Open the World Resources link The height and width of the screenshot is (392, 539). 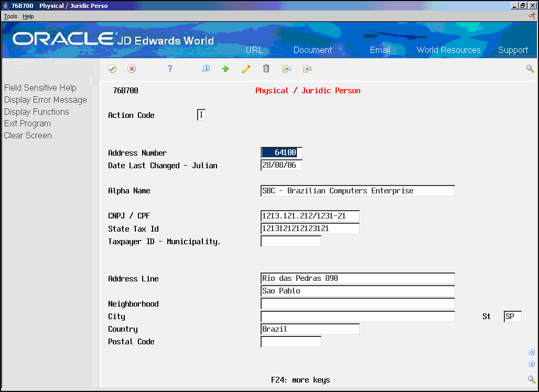449,50
